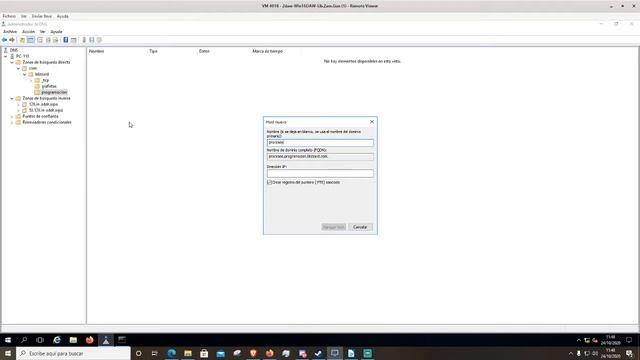Image resolution: width=640 pixels, height=360 pixels.
Task: Click the inner Windows Start button
Action: (x=8, y=340)
